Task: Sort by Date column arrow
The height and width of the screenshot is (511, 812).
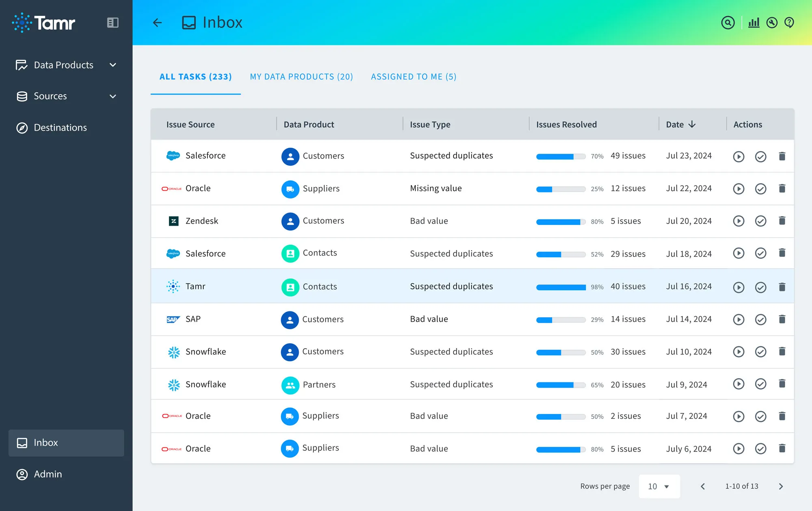Action: tap(692, 124)
